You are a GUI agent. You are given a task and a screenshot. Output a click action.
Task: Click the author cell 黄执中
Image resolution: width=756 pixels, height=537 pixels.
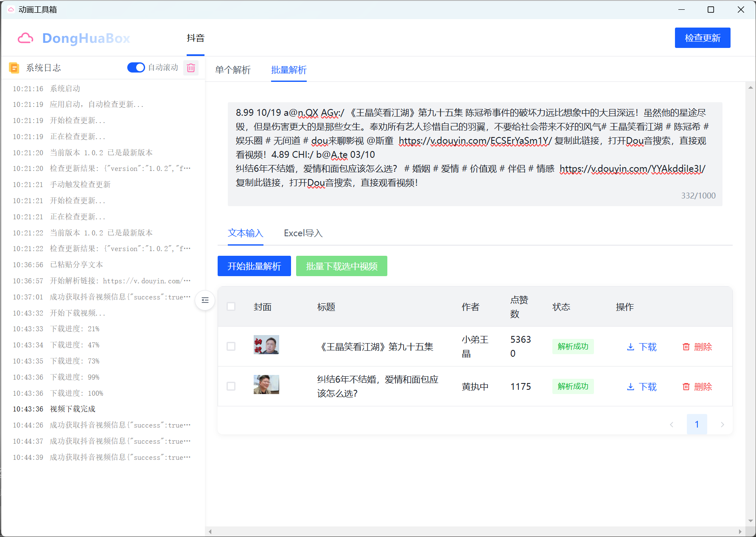point(475,387)
